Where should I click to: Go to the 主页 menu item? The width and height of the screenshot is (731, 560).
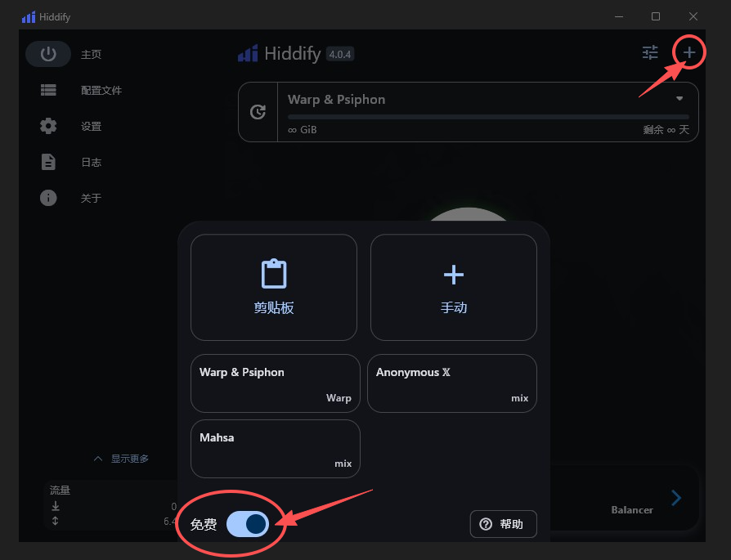pos(91,55)
